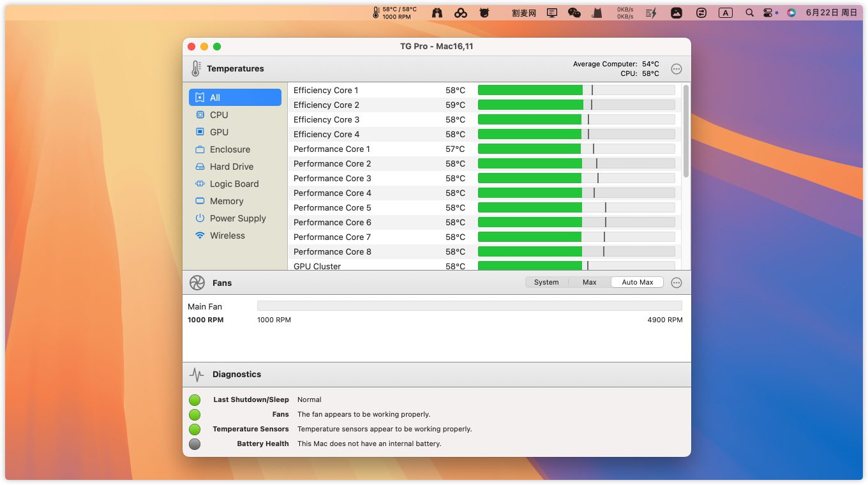
Task: Click the 4900 RPM maximum label
Action: [665, 320]
